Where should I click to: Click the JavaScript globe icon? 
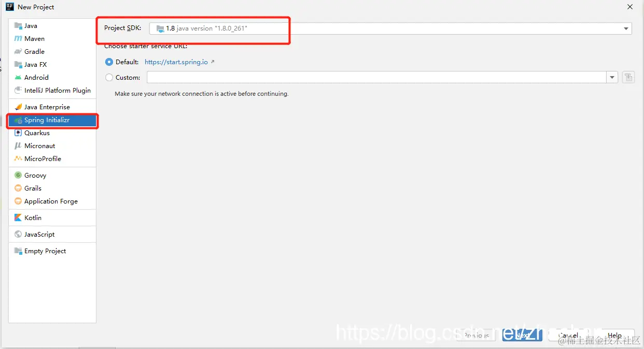[x=18, y=235]
